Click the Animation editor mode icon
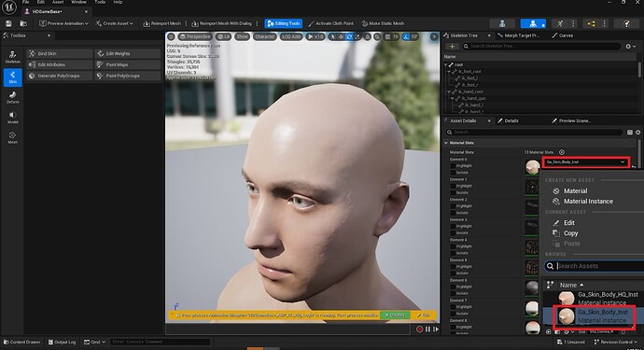The height and width of the screenshot is (350, 644). tap(560, 24)
